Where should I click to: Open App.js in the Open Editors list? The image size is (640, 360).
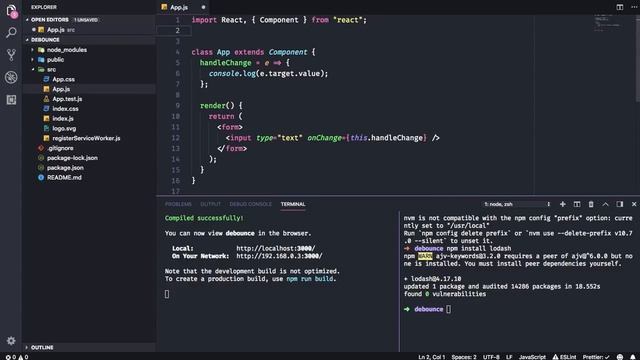coord(56,30)
